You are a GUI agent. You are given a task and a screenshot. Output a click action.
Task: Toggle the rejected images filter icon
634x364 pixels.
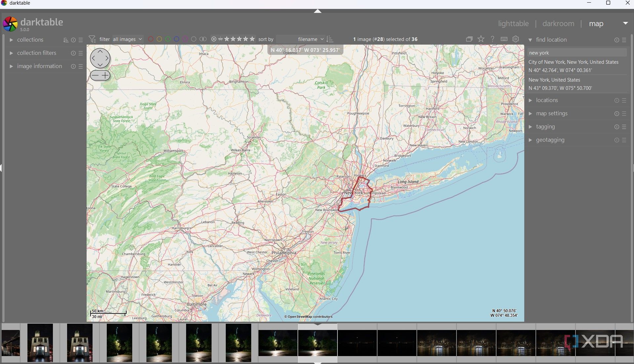214,39
